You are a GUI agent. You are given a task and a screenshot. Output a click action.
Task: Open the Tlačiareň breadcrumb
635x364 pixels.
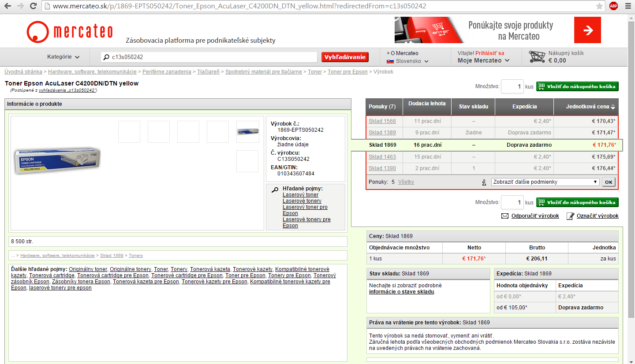[209, 71]
